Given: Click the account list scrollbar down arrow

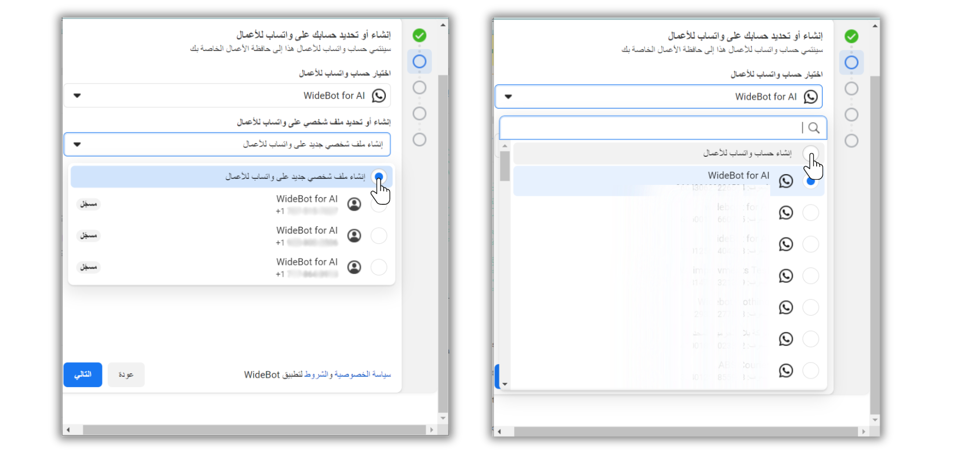Looking at the screenshot, I should [x=505, y=384].
